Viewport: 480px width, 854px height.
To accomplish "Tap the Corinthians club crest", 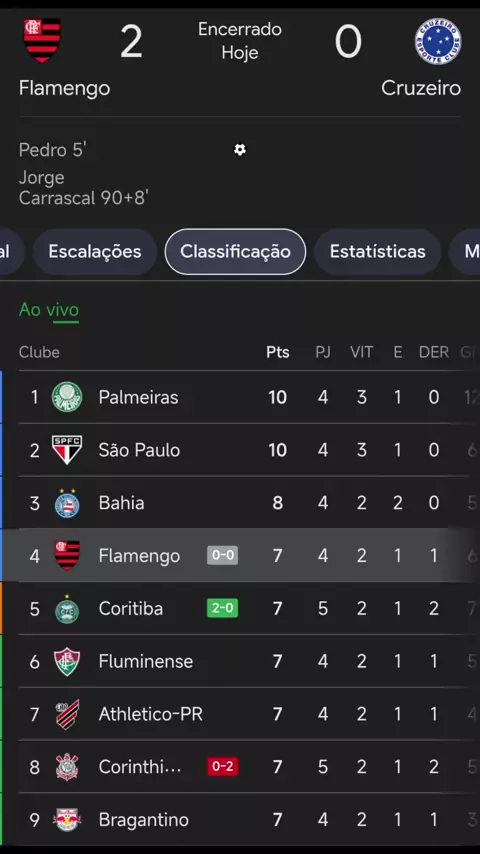I will [x=67, y=767].
